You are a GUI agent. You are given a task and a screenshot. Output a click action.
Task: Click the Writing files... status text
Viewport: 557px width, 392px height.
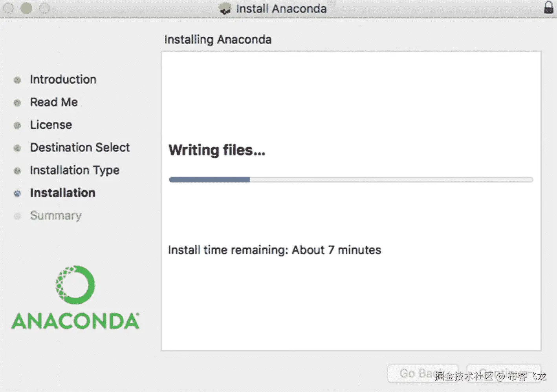pyautogui.click(x=217, y=150)
